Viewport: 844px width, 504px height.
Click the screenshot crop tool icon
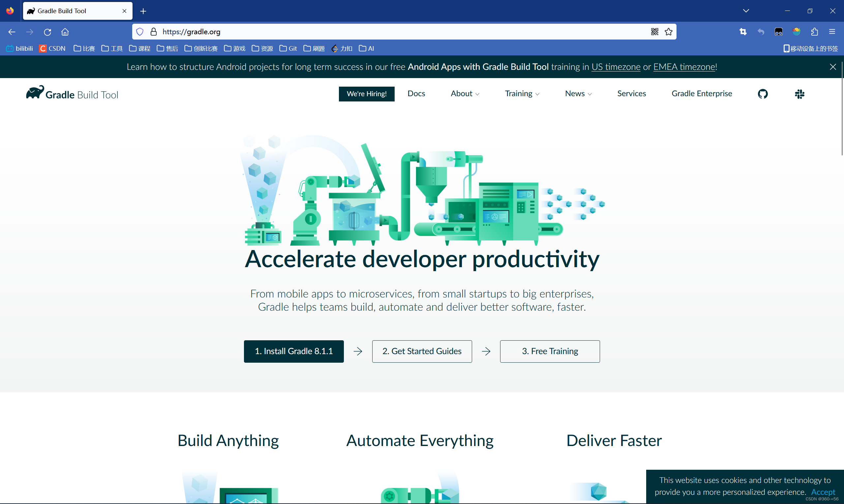point(743,32)
